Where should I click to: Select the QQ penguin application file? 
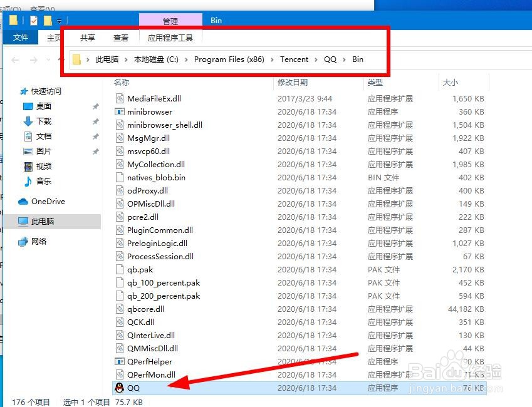pos(299,388)
